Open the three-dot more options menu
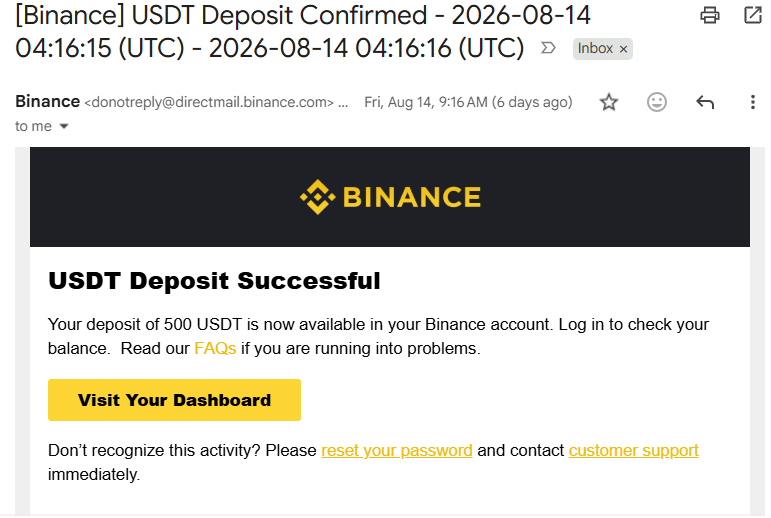The image size is (771, 518). pyautogui.click(x=752, y=102)
